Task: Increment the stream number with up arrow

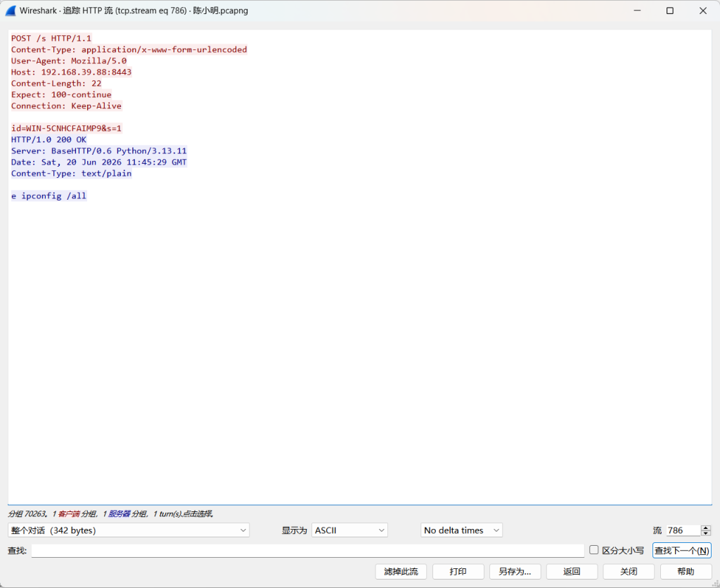Action: (706, 528)
